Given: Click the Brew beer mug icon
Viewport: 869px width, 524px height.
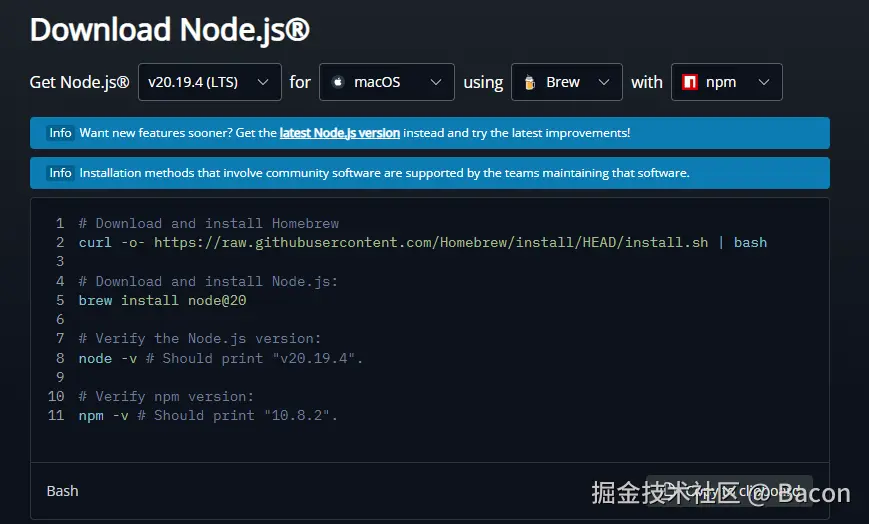Looking at the screenshot, I should coord(530,82).
